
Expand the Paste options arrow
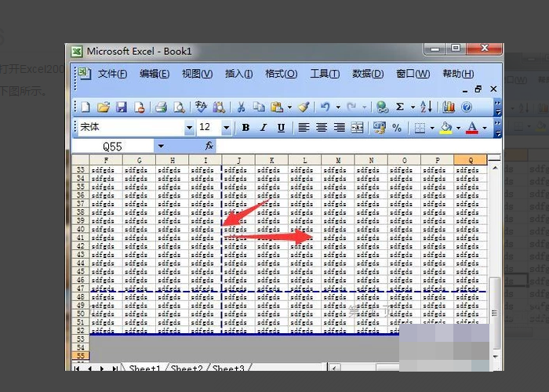point(289,107)
